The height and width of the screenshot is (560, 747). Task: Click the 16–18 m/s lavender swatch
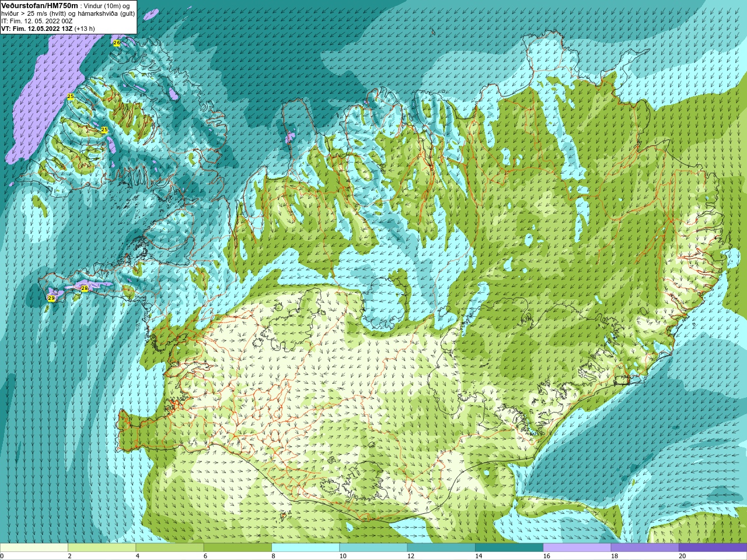point(577,548)
